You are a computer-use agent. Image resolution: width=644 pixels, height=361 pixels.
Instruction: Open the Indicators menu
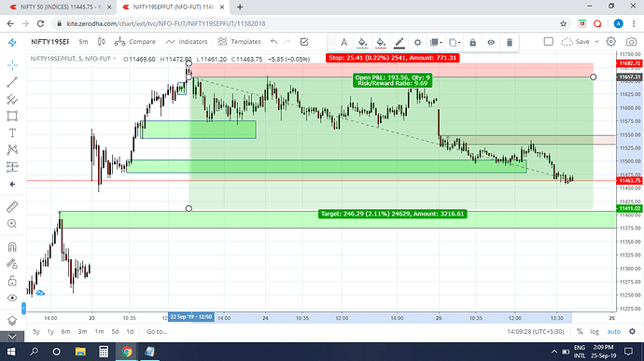tap(187, 41)
